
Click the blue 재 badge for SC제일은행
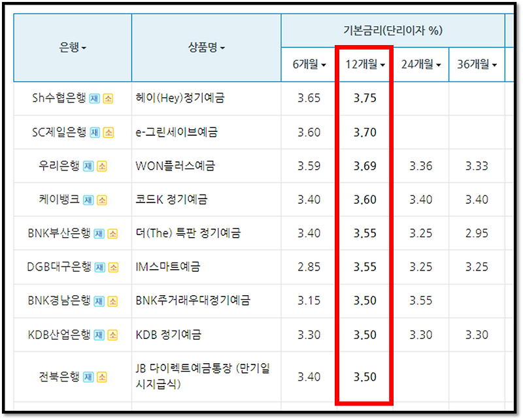click(x=95, y=133)
